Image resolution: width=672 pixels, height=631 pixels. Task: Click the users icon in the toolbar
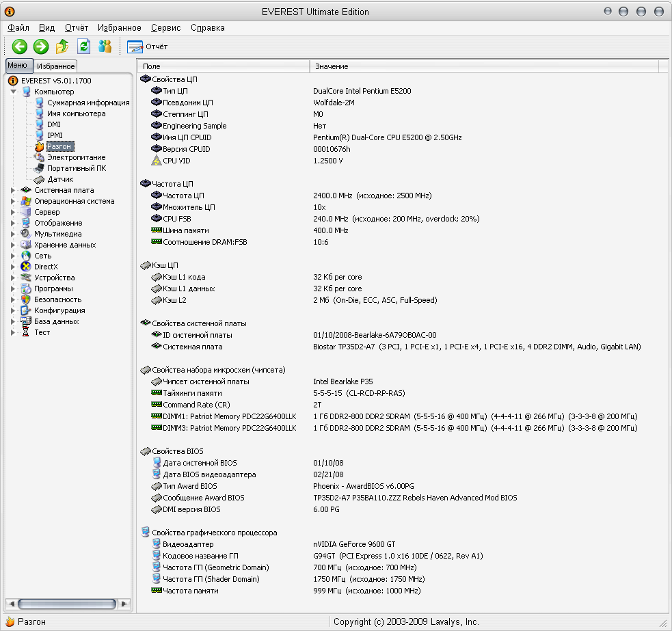click(x=105, y=46)
